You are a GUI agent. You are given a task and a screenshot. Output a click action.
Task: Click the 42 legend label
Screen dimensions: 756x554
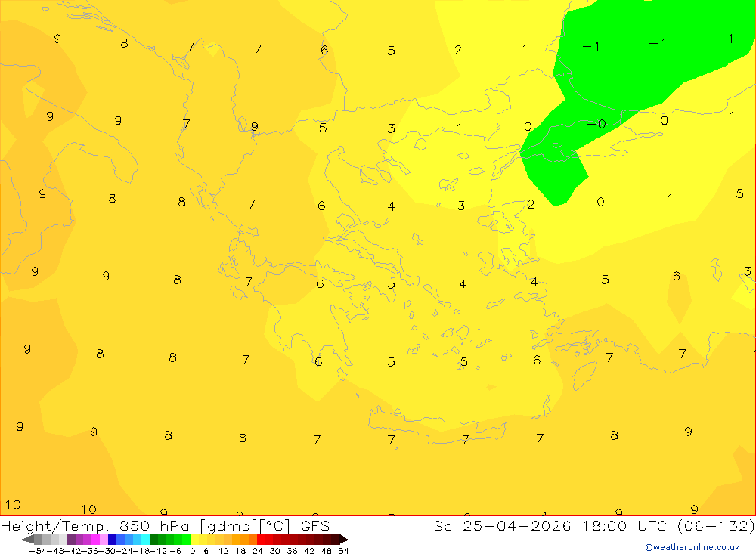pyautogui.click(x=309, y=551)
